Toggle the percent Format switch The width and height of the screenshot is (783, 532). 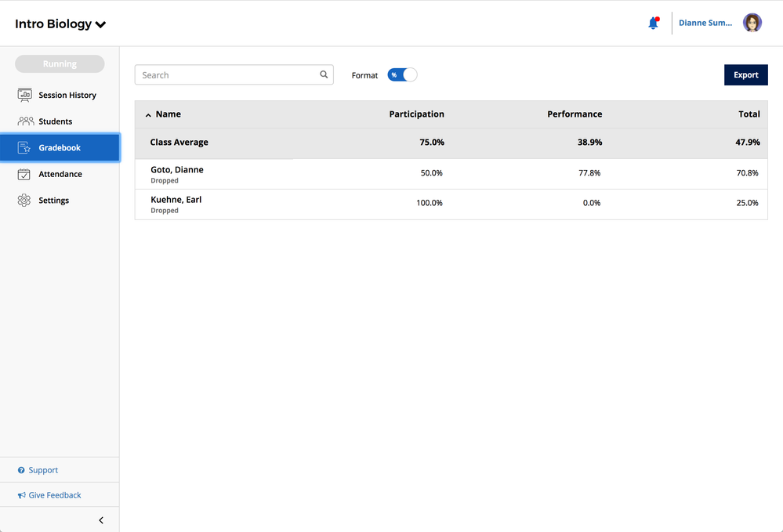click(402, 75)
